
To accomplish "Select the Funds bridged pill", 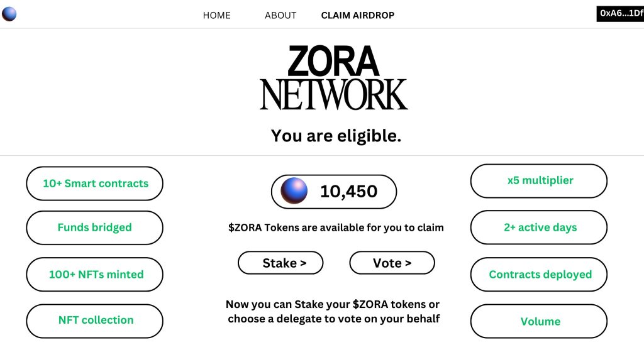I will click(x=94, y=228).
